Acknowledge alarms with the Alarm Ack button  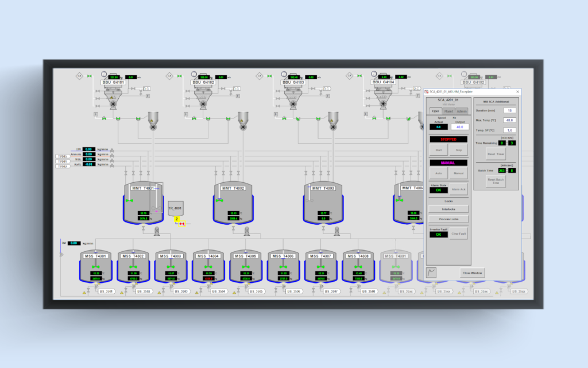(x=458, y=188)
